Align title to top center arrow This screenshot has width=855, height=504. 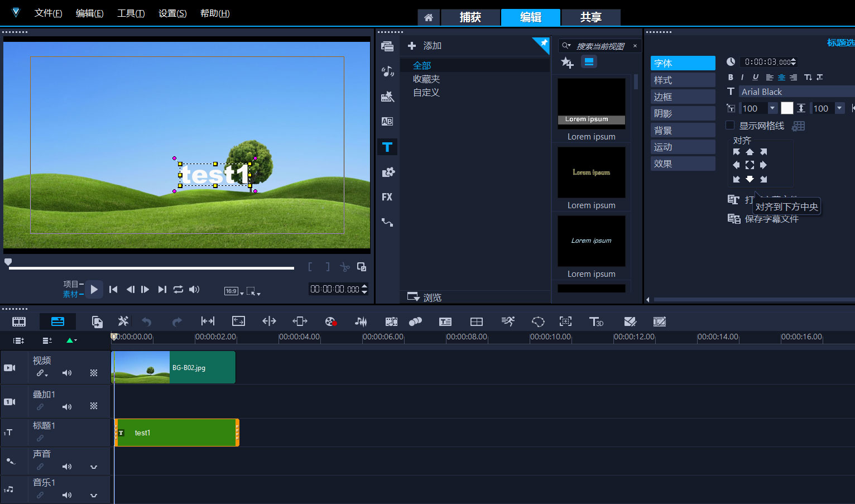pos(750,152)
